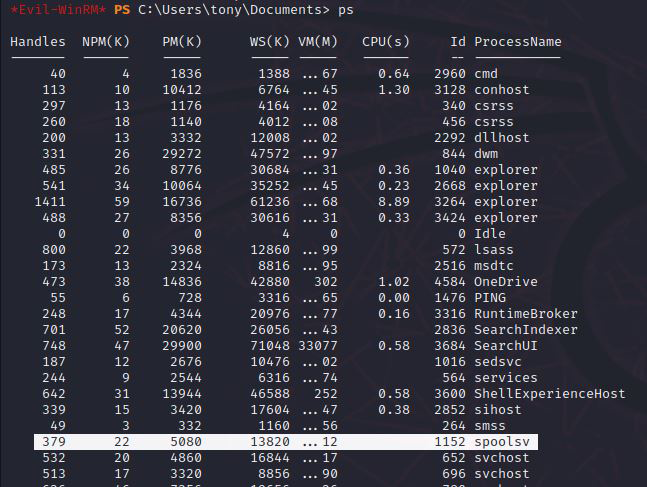Viewport: 647px width, 487px height.
Task: Click the WS(K) column header
Action: [270, 42]
